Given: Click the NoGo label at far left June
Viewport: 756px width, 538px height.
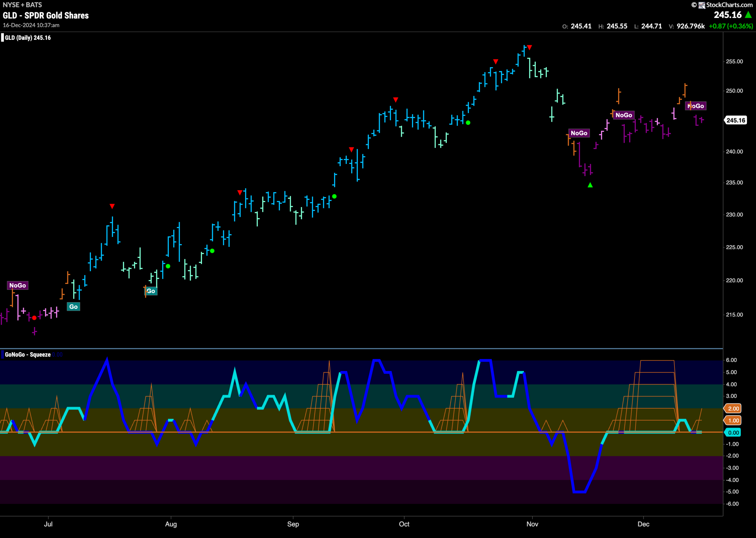Looking at the screenshot, I should 17,285.
